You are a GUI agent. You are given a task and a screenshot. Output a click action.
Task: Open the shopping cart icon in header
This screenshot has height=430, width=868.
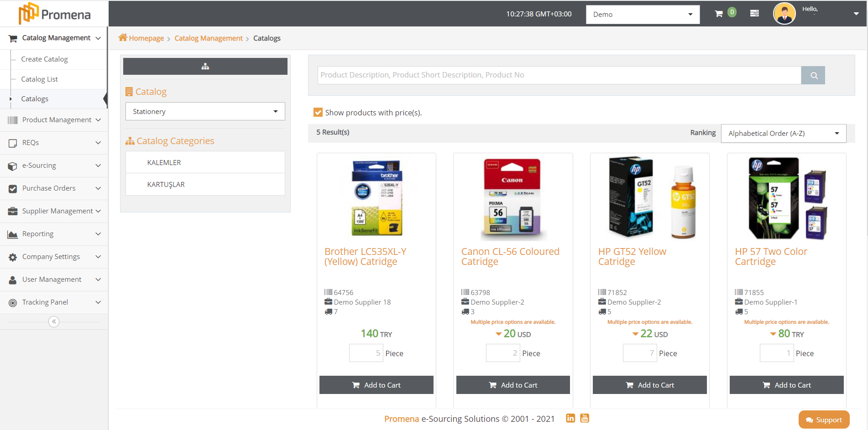pyautogui.click(x=719, y=14)
